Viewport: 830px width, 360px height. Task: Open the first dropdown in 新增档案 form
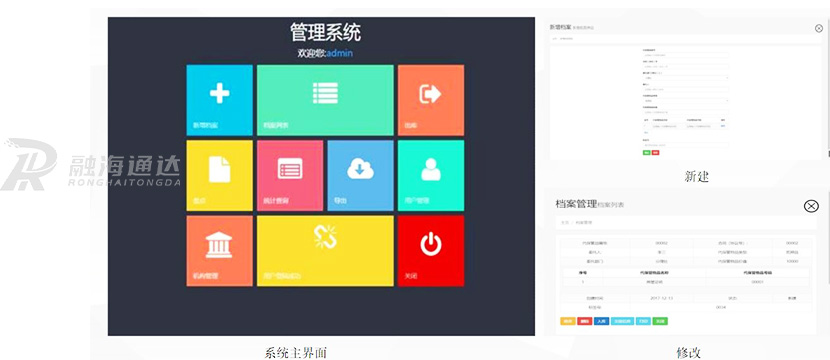[x=685, y=78]
